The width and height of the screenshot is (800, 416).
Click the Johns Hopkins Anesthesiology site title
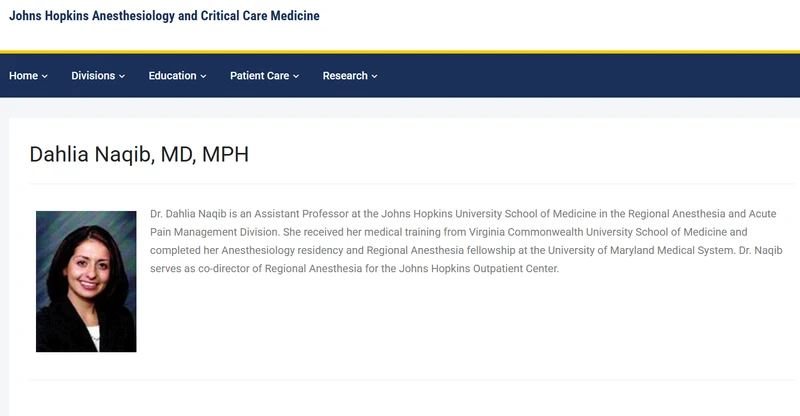pos(164,17)
